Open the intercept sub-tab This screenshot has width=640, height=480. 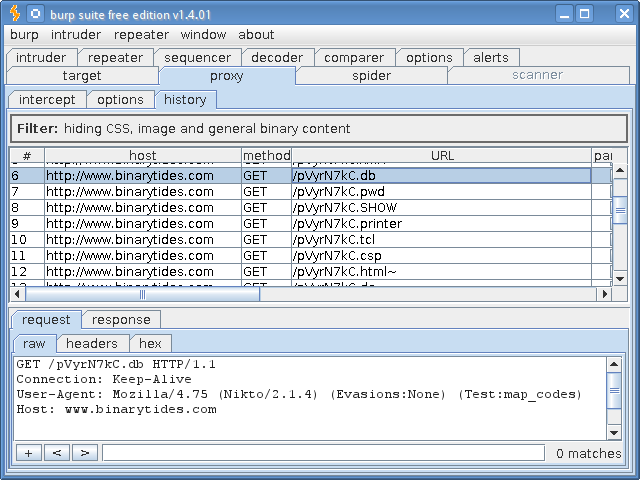47,99
